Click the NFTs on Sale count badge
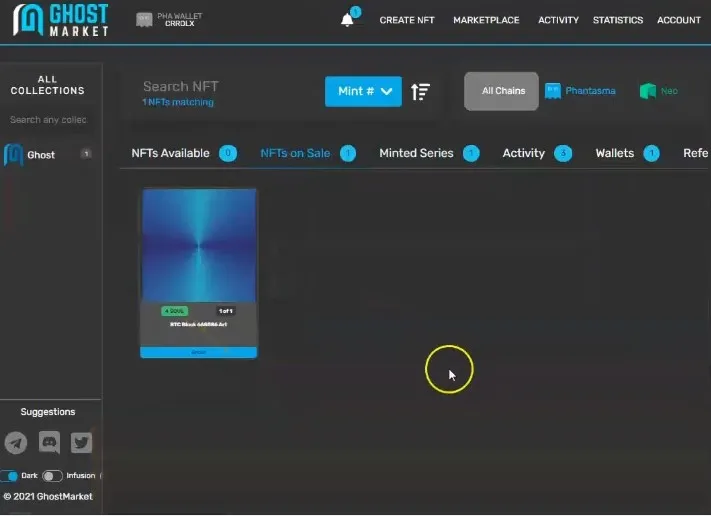The image size is (711, 516). [348, 153]
